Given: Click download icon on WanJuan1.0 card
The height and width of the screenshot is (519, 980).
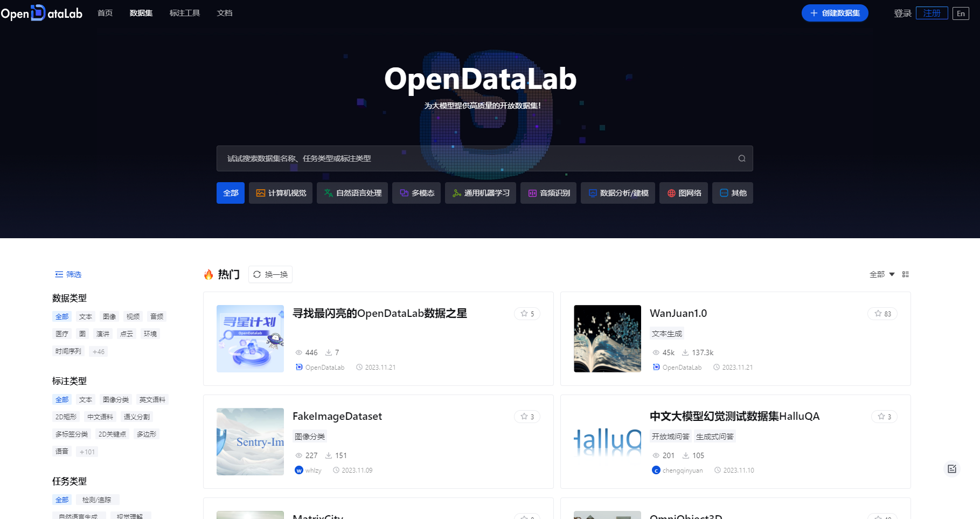Looking at the screenshot, I should pyautogui.click(x=685, y=352).
